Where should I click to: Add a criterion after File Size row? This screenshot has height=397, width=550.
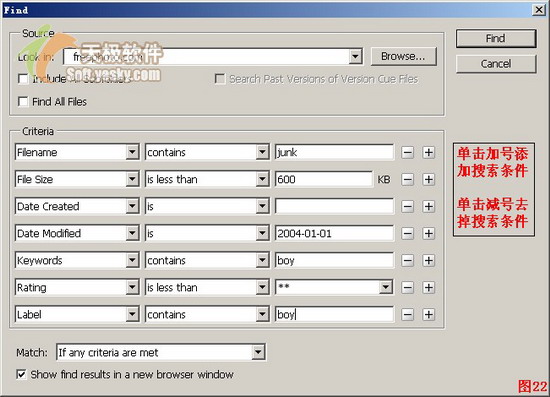(x=429, y=180)
